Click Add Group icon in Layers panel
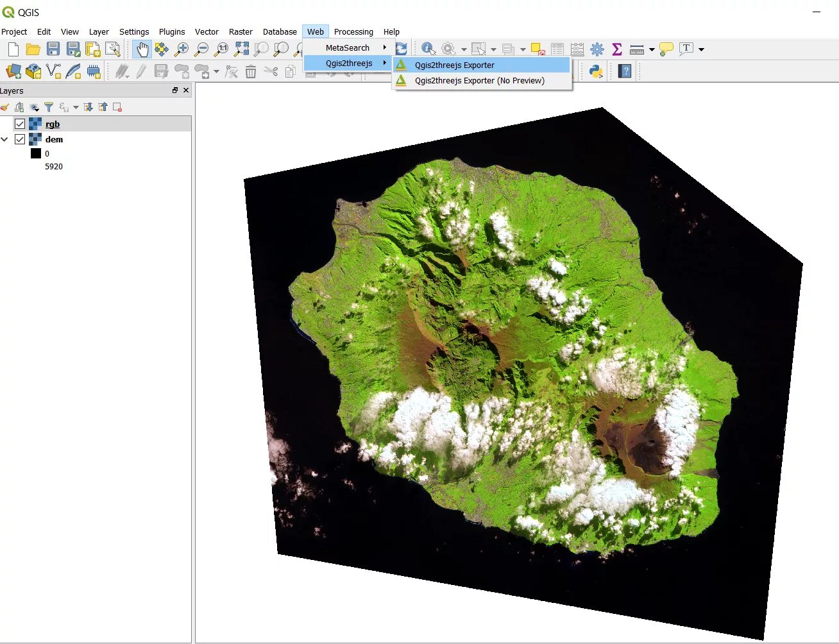 19,107
